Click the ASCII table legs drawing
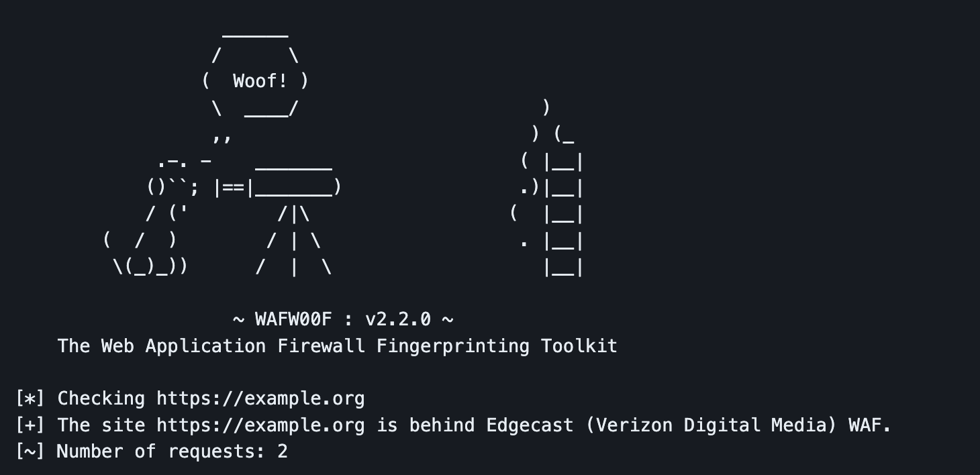980x475 pixels. pos(294,241)
